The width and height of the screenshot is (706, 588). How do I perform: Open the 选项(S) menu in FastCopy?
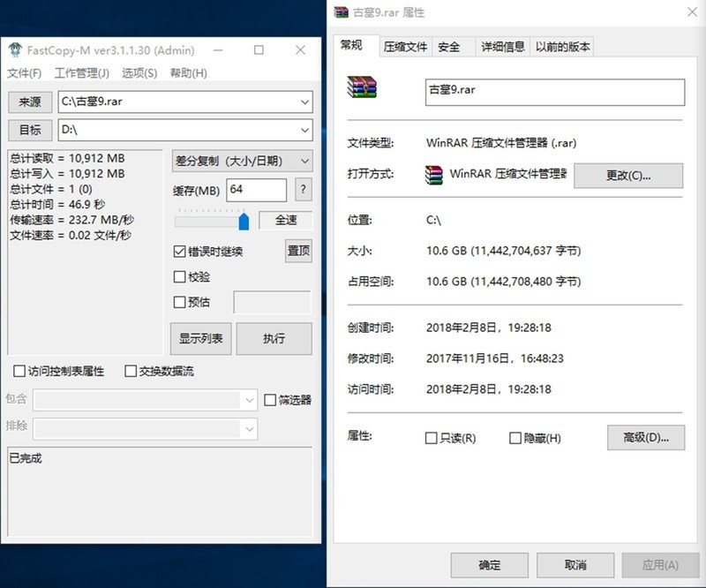(x=139, y=72)
